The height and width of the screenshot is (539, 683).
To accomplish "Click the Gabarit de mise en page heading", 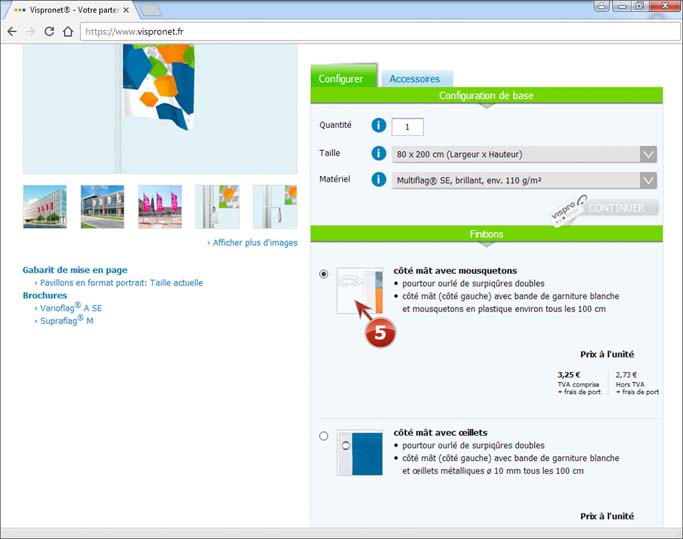I will (75, 270).
